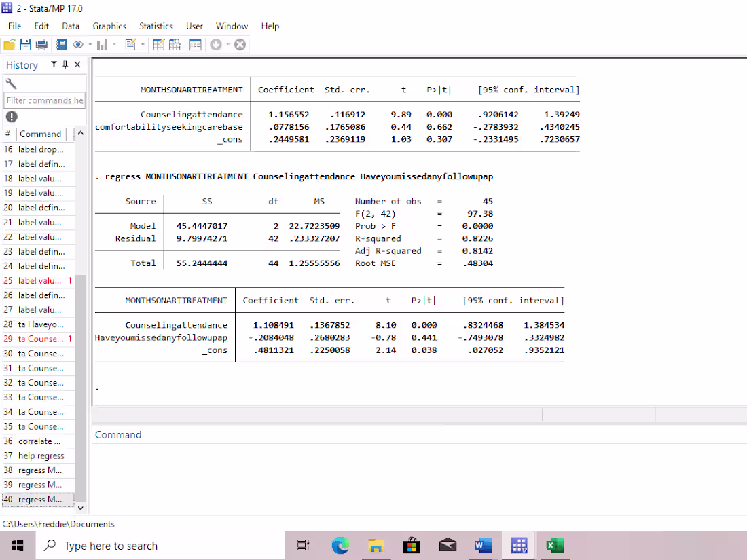
Task: Click the Log begin/close icon
Action: tap(61, 44)
